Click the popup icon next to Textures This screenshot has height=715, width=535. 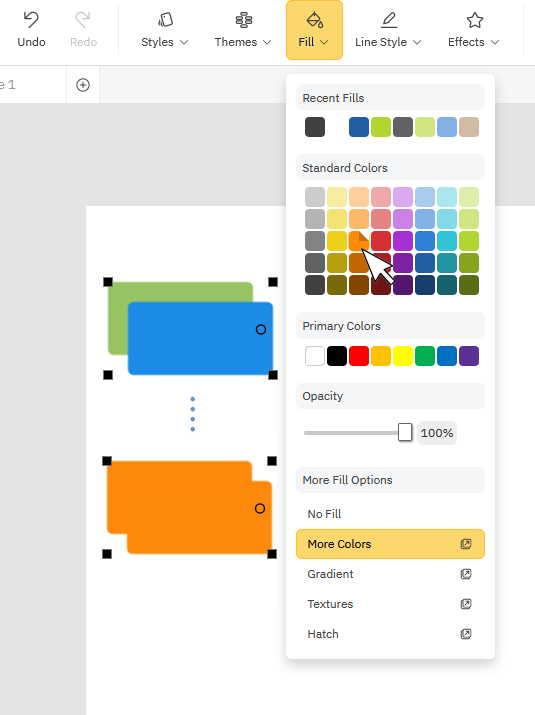466,604
